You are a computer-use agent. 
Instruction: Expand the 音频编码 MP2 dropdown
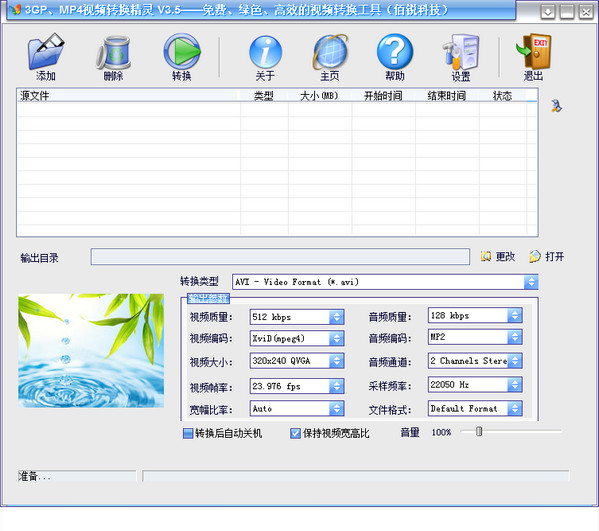pyautogui.click(x=515, y=337)
